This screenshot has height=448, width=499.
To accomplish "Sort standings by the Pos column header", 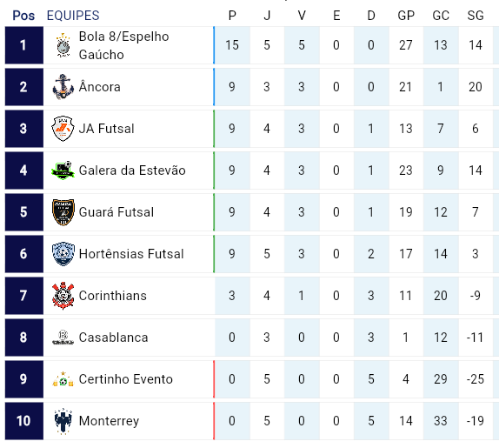I will click(x=23, y=16).
